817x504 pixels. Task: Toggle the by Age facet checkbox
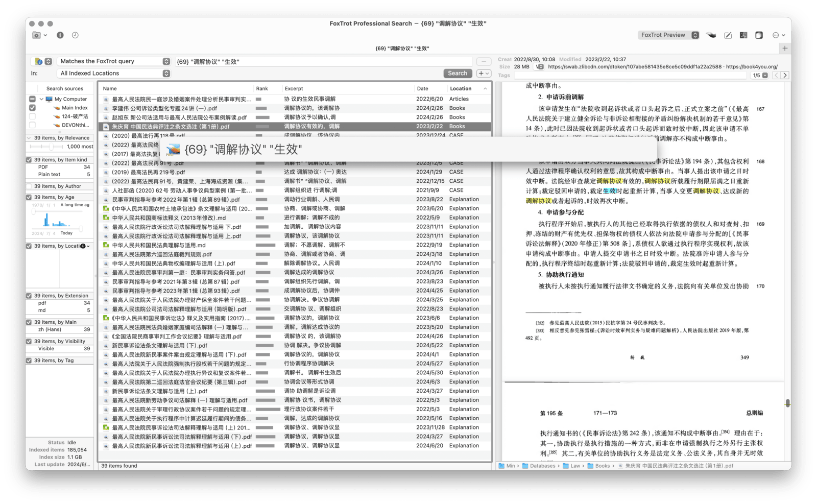click(29, 197)
